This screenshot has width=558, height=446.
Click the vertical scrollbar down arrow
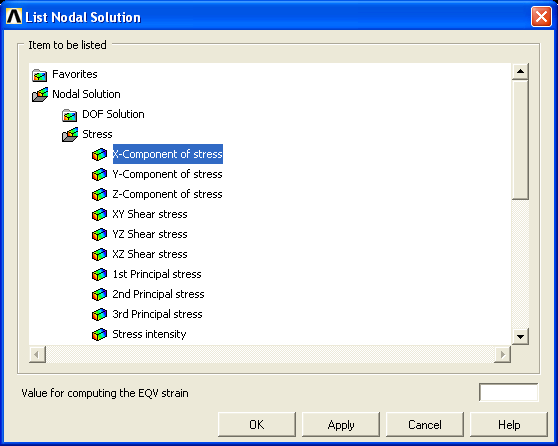(520, 336)
